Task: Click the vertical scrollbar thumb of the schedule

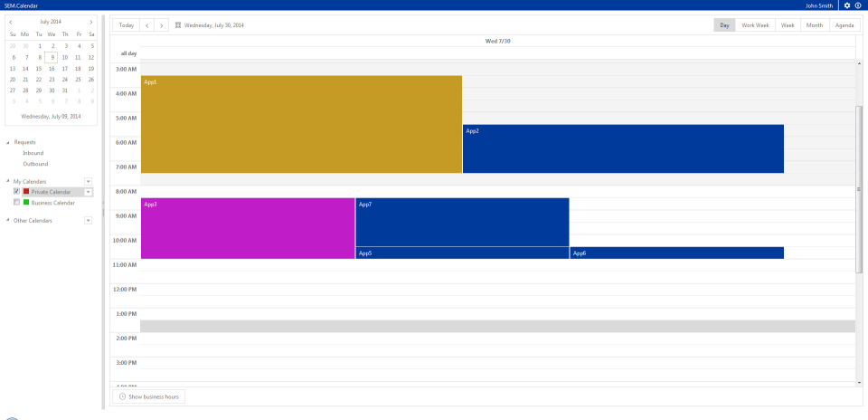Action: 859,189
